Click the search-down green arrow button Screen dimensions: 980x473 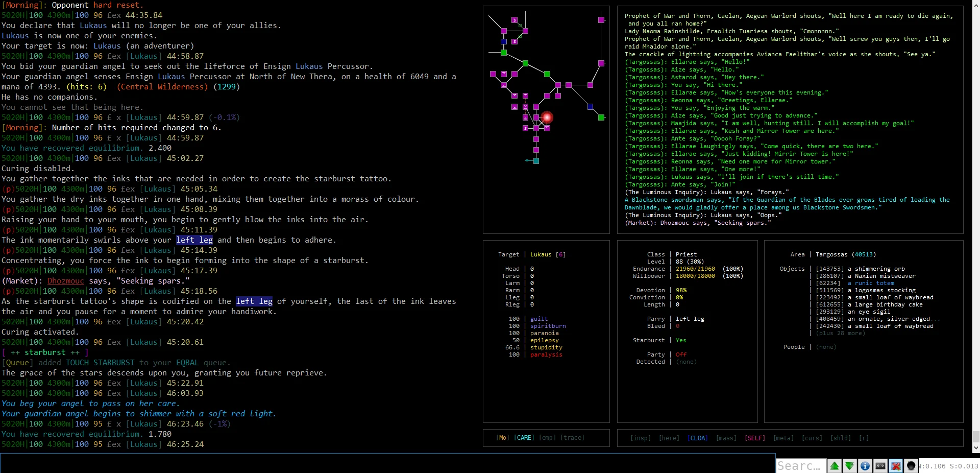point(849,466)
